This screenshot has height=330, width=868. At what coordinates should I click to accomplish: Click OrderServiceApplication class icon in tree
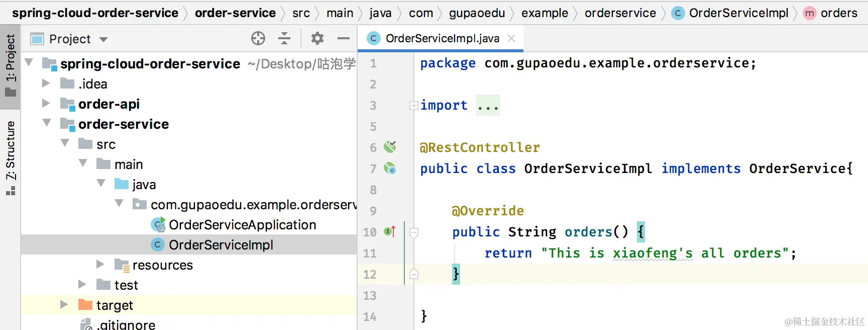pyautogui.click(x=158, y=224)
